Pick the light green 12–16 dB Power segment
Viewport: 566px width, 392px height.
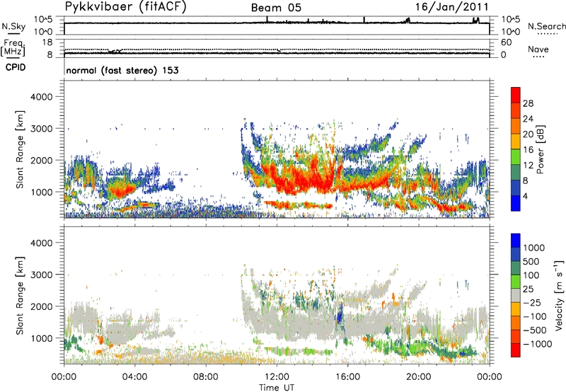[x=516, y=157]
